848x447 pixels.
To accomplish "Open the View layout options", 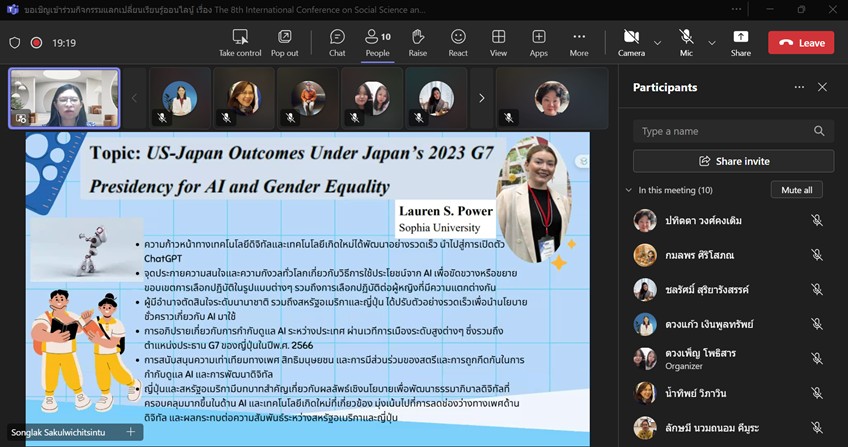I will (498, 42).
